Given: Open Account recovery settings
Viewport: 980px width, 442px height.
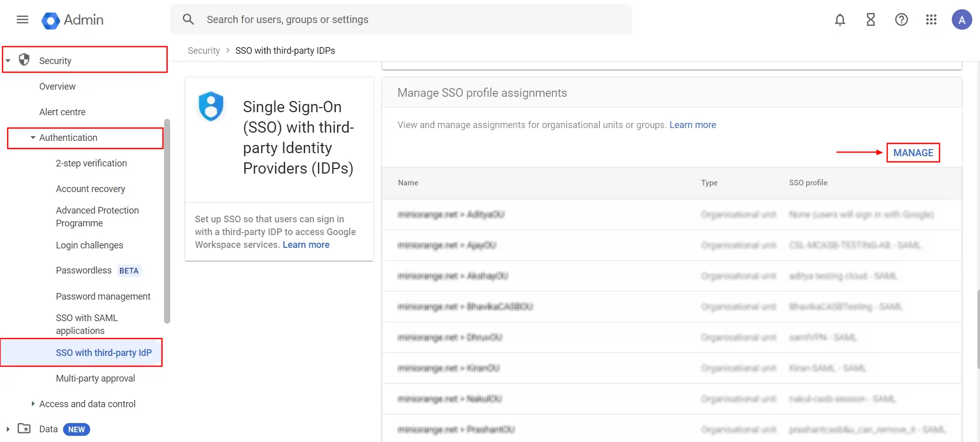Looking at the screenshot, I should [x=91, y=189].
